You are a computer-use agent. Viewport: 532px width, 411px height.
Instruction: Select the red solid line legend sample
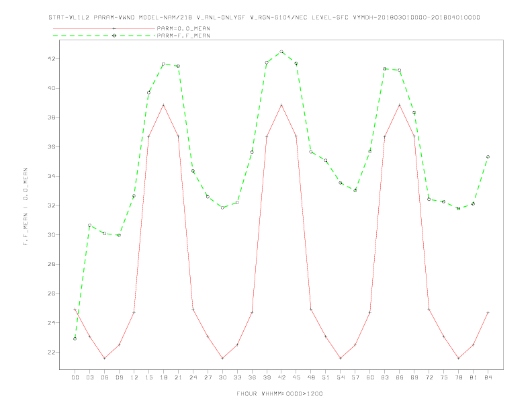[x=104, y=28]
